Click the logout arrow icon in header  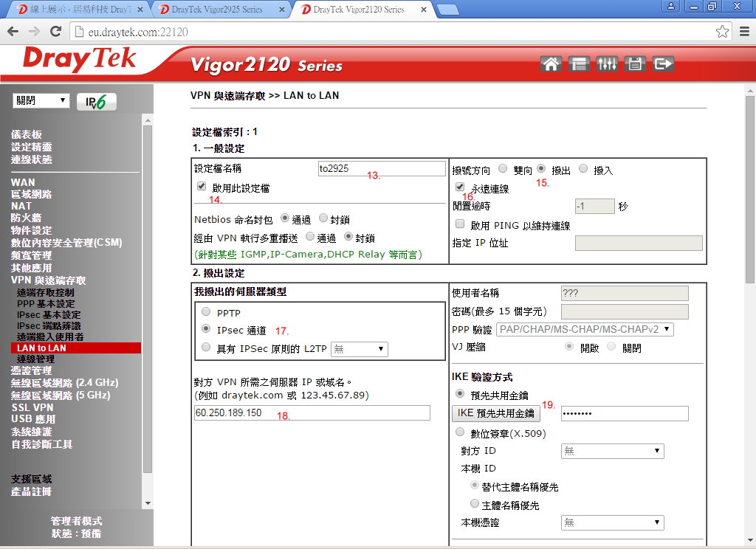coord(663,64)
